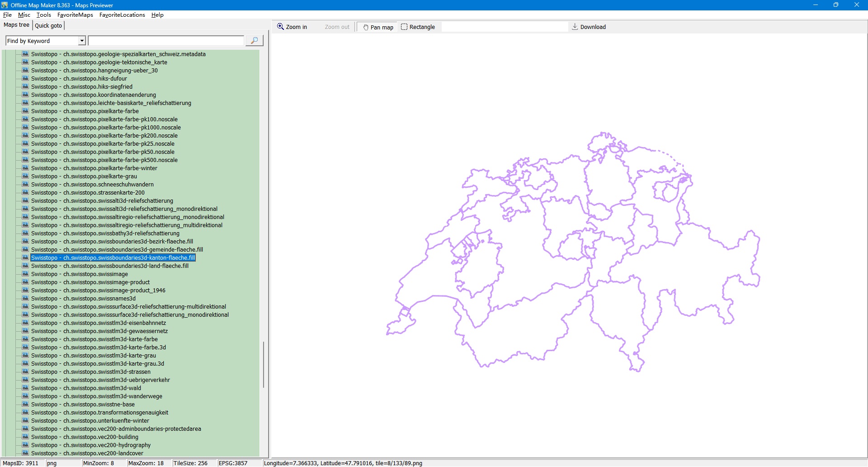The image size is (868, 467).
Task: Open the FavoriteMaps menu
Action: 75,15
